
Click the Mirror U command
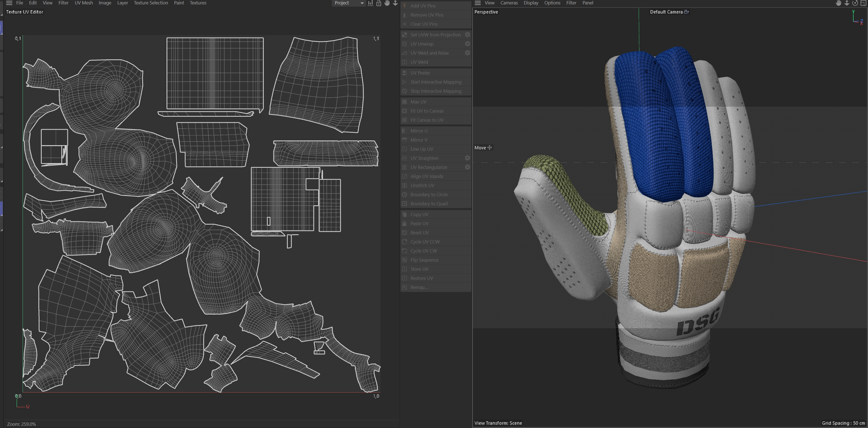[419, 131]
